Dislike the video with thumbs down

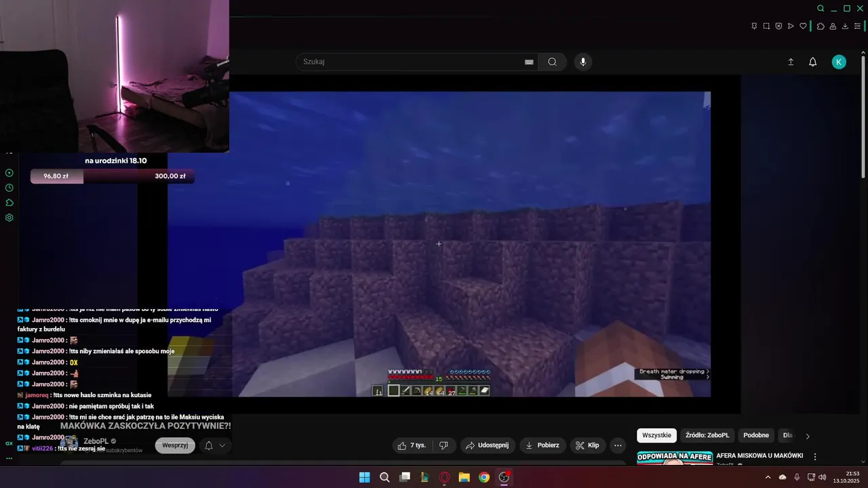pos(444,445)
